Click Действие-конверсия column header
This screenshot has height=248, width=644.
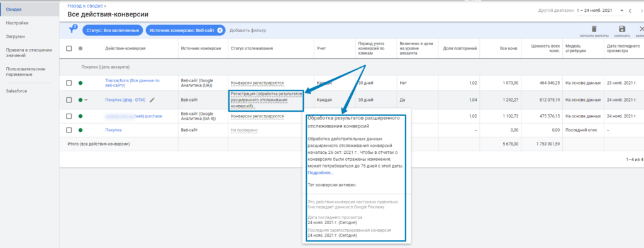[x=125, y=48]
